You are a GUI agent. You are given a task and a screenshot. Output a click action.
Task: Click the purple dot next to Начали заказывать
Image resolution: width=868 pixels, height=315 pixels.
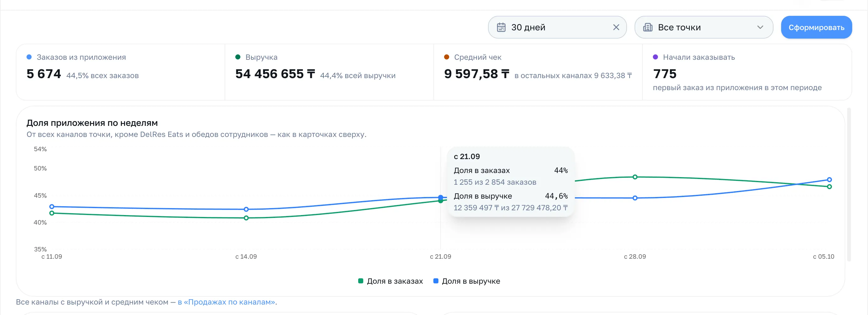click(x=656, y=57)
